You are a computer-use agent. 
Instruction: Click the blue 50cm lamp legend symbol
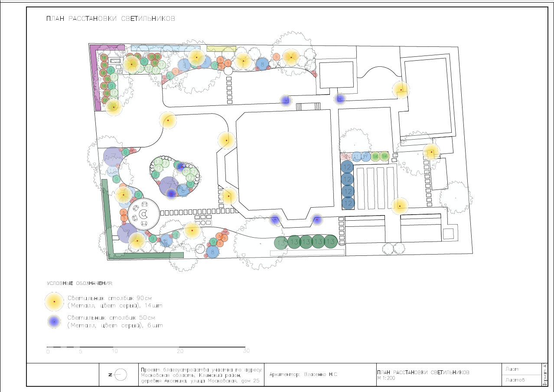pyautogui.click(x=54, y=322)
